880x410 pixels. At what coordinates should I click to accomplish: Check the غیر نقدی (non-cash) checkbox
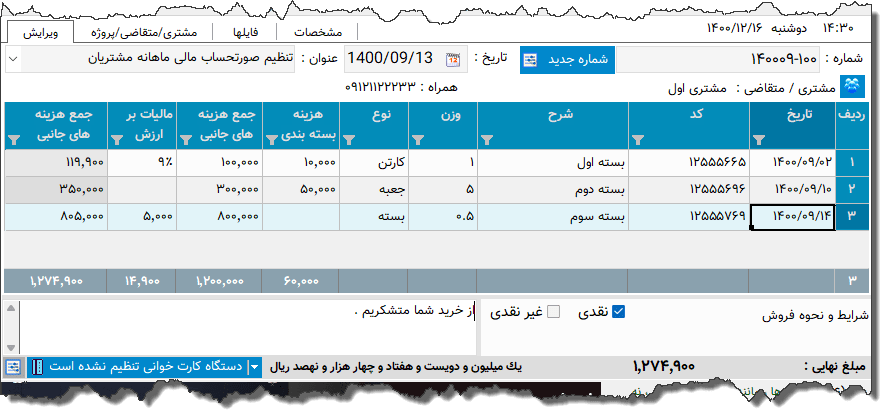pos(554,312)
